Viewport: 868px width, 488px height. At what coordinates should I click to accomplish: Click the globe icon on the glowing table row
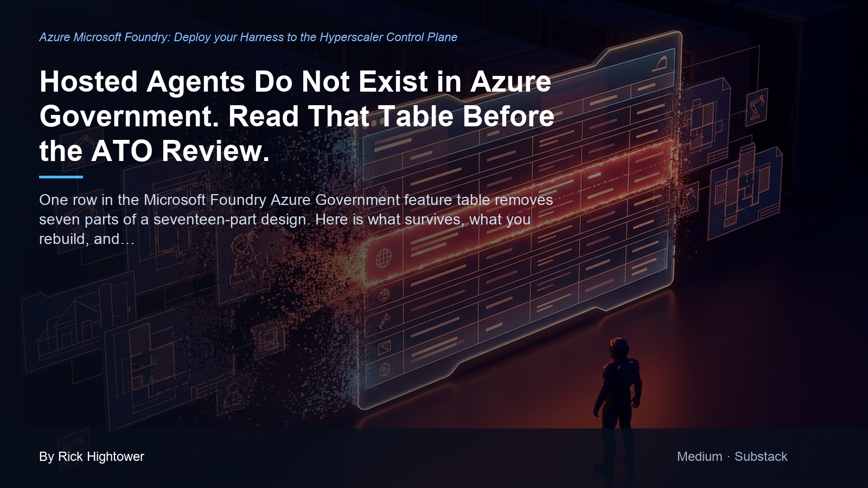(384, 258)
